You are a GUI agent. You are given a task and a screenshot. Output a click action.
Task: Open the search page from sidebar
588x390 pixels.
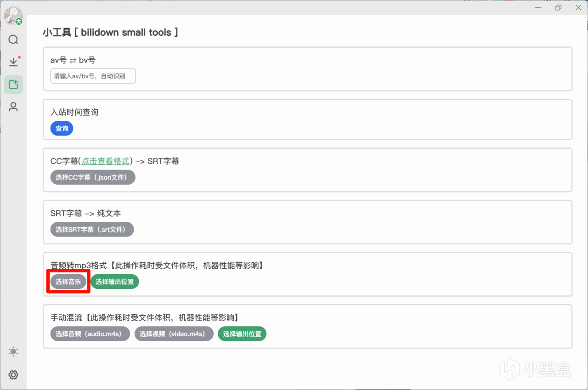(13, 40)
